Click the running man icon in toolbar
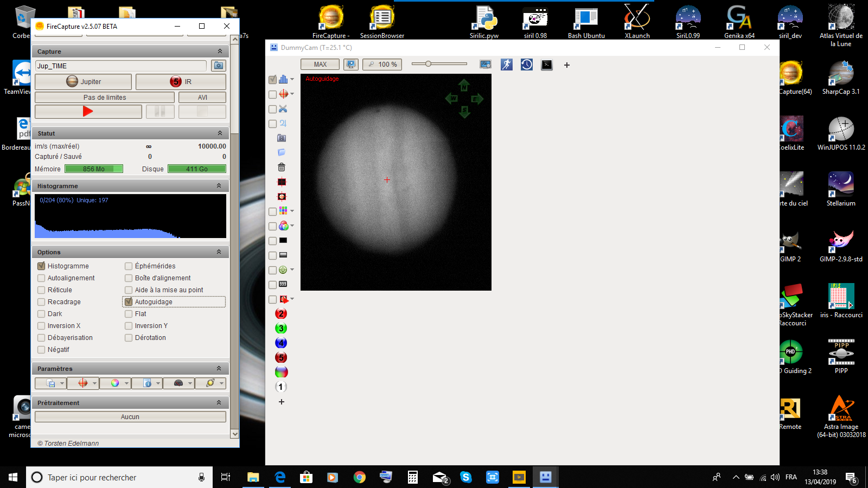Screen dimensions: 868x488 507,65
